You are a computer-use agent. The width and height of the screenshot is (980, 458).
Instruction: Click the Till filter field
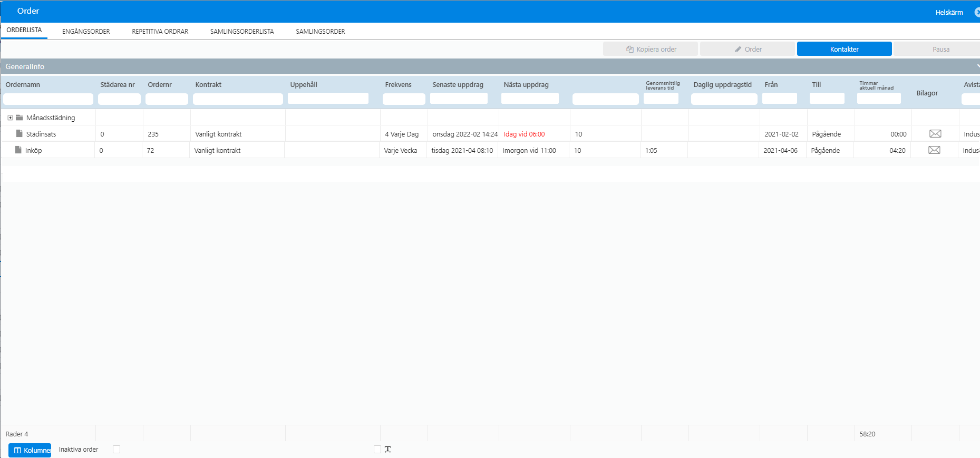[x=827, y=98]
